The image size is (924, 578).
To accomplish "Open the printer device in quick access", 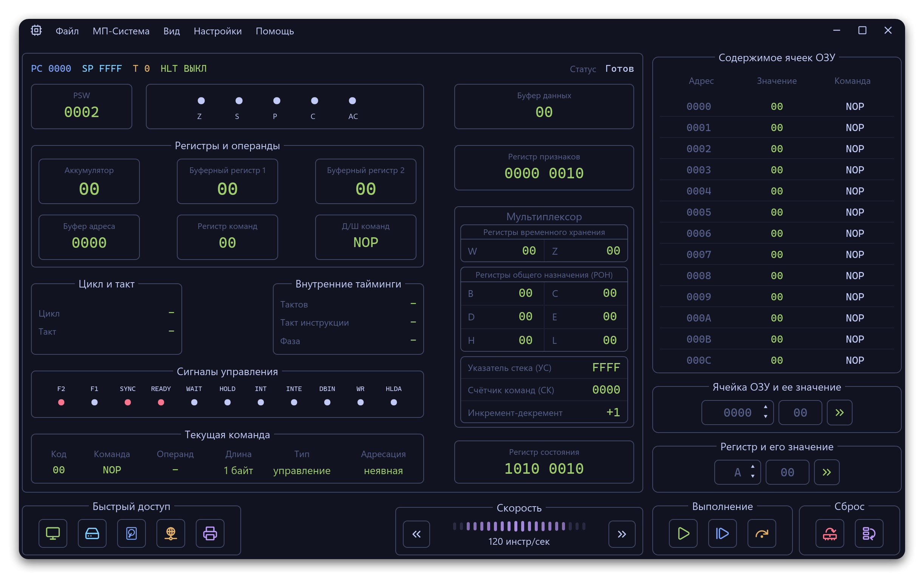I will pos(210,533).
